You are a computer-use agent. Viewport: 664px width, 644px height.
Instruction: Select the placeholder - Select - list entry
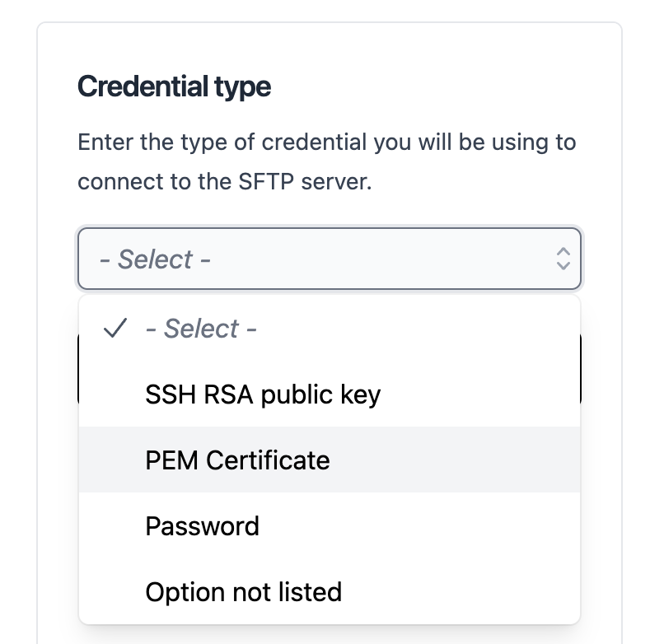(201, 329)
